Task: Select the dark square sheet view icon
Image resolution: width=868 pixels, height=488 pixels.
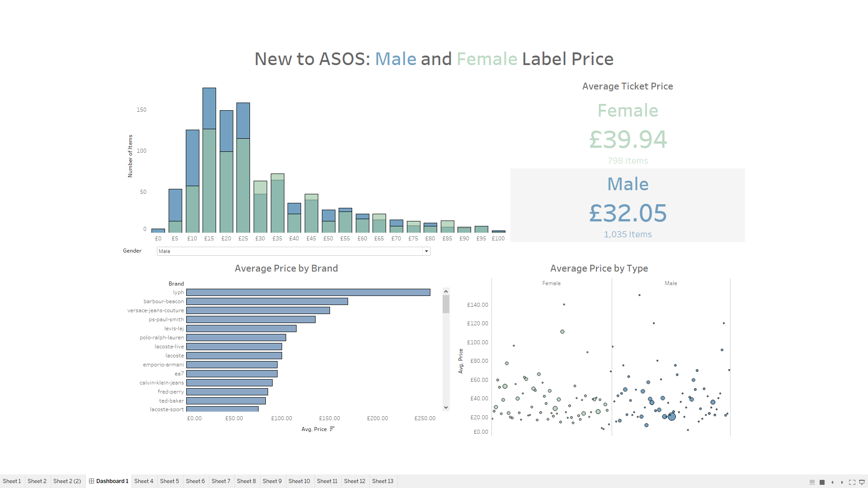Action: coord(822,482)
